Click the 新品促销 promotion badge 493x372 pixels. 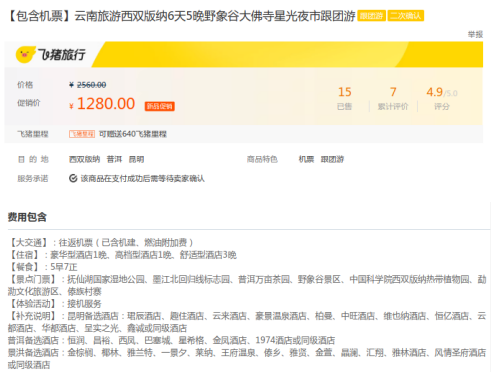click(x=159, y=106)
